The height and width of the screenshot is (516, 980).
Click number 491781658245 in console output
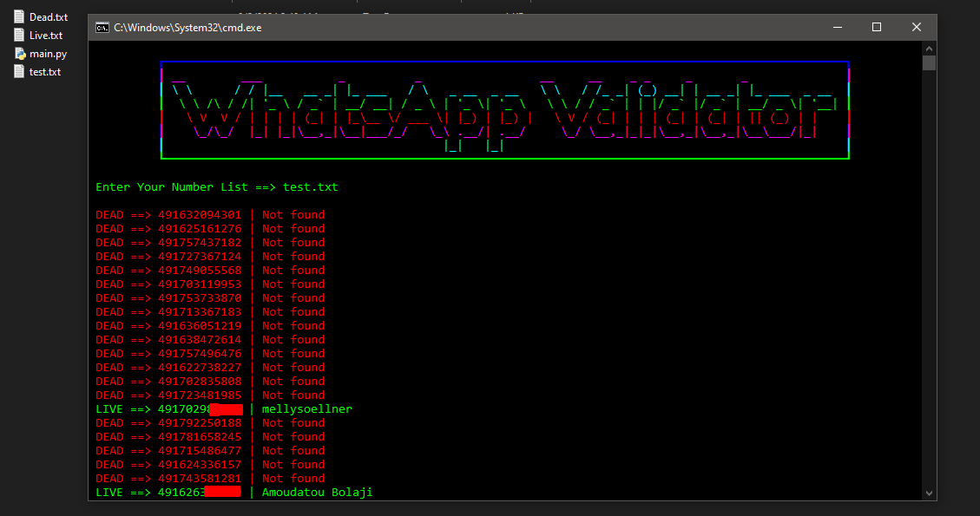tap(200, 437)
